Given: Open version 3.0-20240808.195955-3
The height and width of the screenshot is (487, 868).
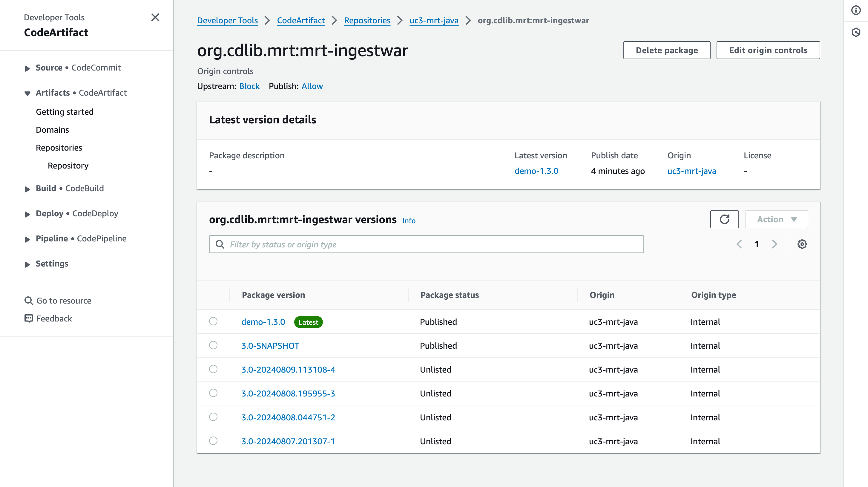Looking at the screenshot, I should coord(288,394).
